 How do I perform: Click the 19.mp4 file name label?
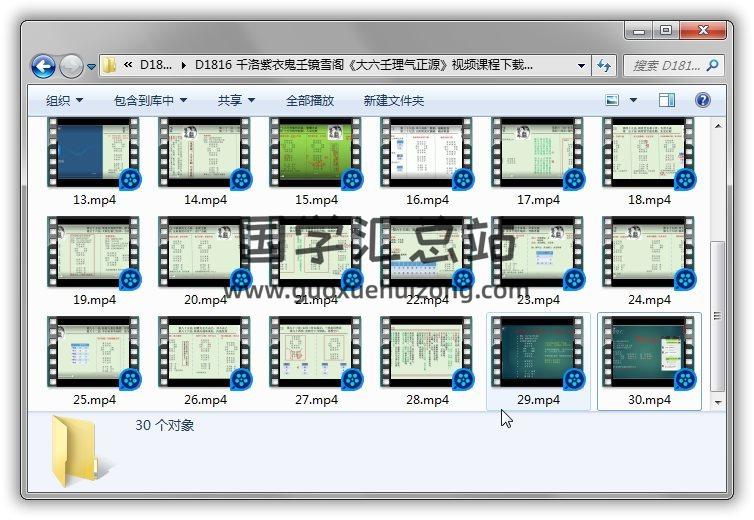point(94,300)
